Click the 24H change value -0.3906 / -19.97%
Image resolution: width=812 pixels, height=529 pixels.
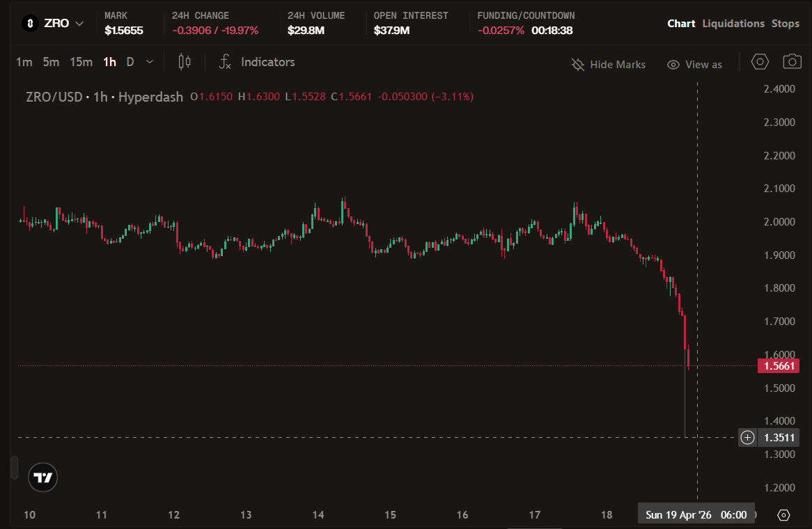pyautogui.click(x=215, y=31)
